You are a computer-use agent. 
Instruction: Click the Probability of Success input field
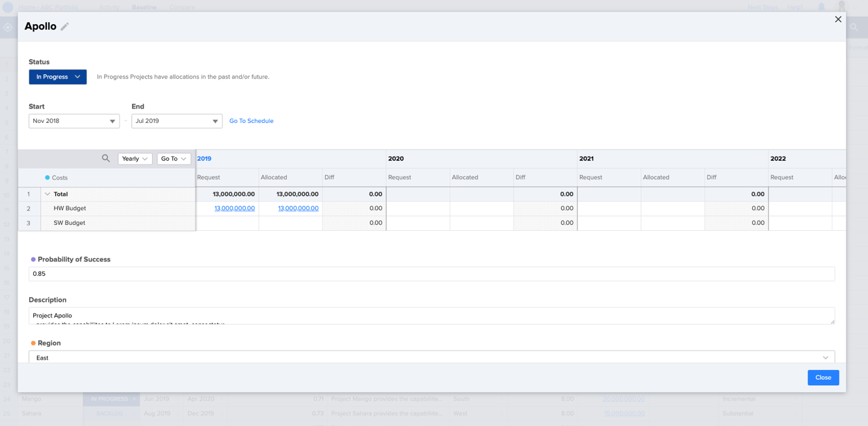tap(432, 274)
